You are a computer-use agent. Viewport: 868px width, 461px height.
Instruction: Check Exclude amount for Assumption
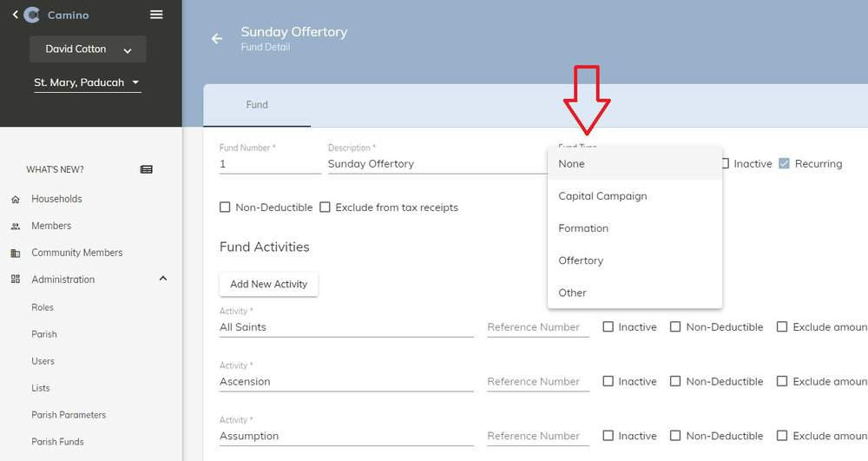[x=782, y=436]
